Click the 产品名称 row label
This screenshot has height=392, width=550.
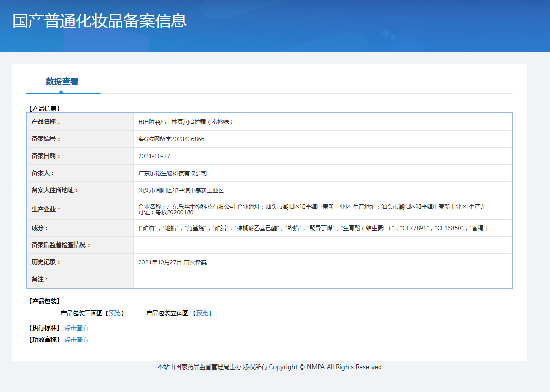tap(46, 121)
